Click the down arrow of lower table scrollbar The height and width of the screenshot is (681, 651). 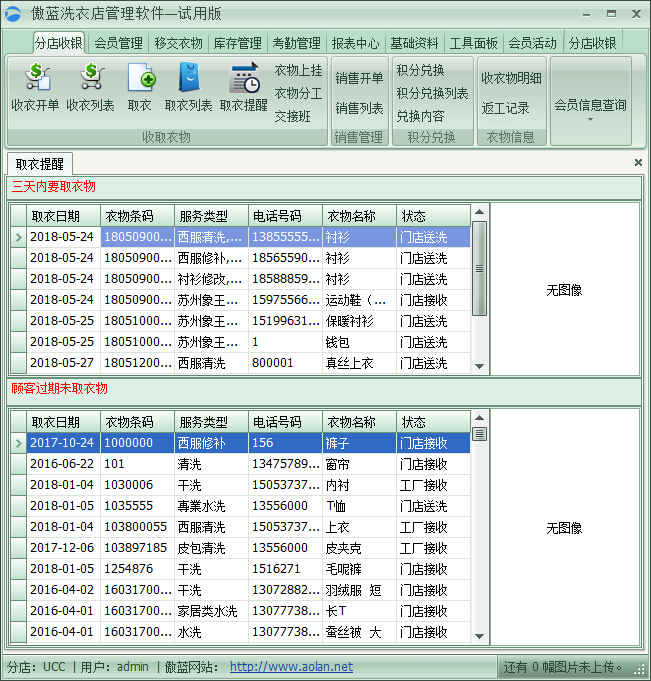[479, 636]
